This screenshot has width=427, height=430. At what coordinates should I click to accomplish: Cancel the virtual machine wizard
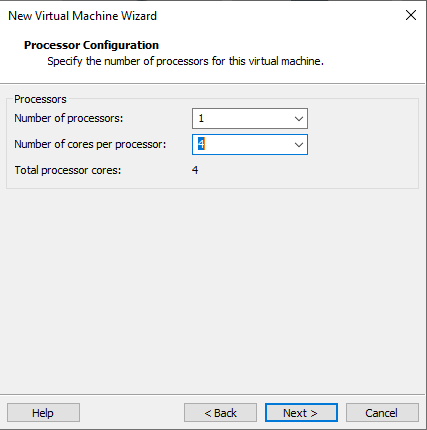[x=382, y=413]
